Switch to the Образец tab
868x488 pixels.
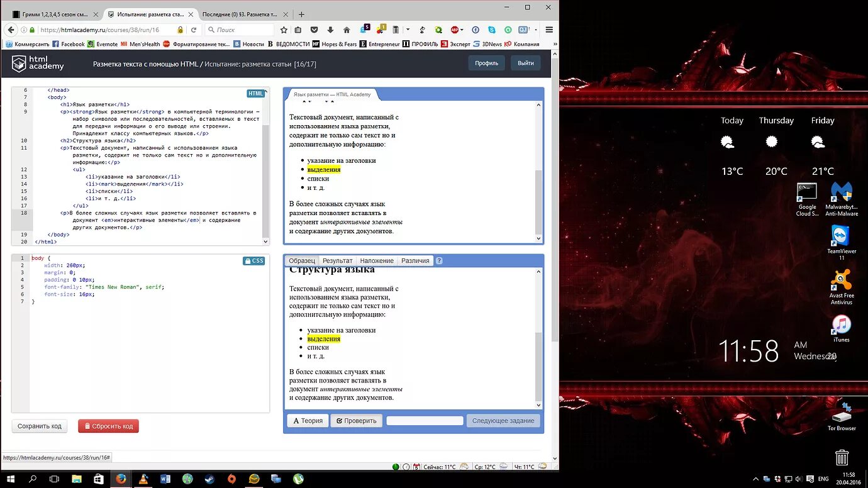click(x=302, y=260)
